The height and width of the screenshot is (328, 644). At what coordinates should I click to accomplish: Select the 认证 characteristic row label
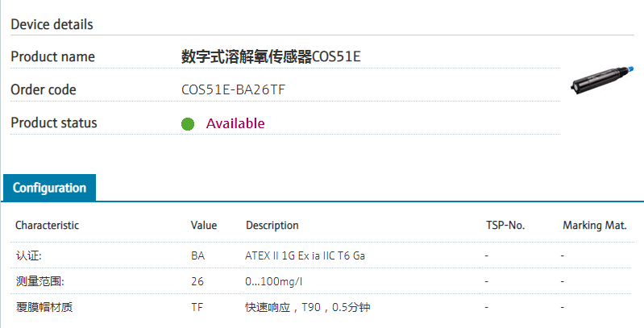pyautogui.click(x=28, y=255)
